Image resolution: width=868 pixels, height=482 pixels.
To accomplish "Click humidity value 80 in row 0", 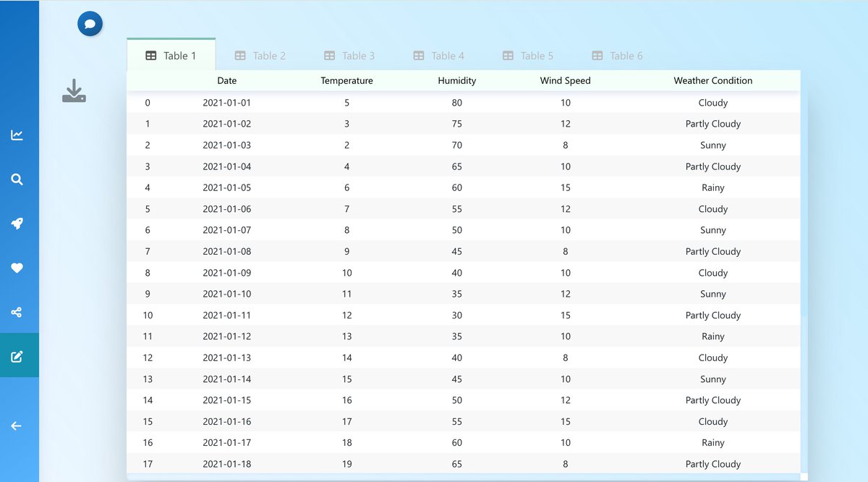I will [457, 103].
